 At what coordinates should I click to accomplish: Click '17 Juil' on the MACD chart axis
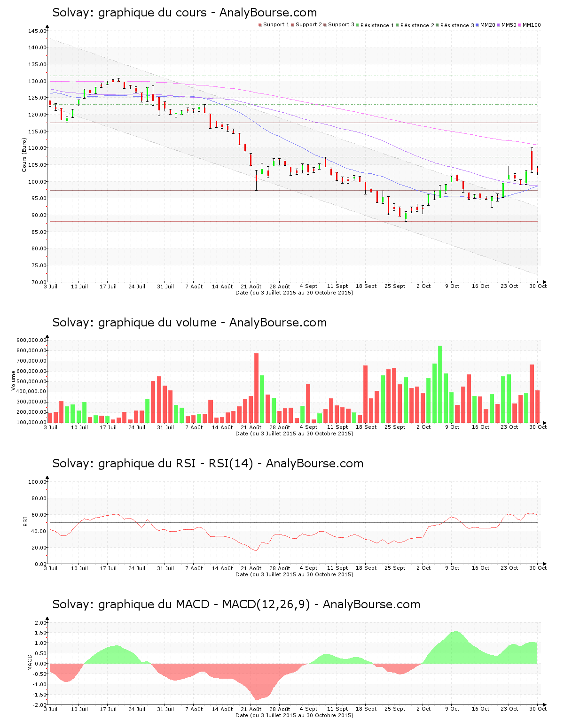pyautogui.click(x=108, y=709)
